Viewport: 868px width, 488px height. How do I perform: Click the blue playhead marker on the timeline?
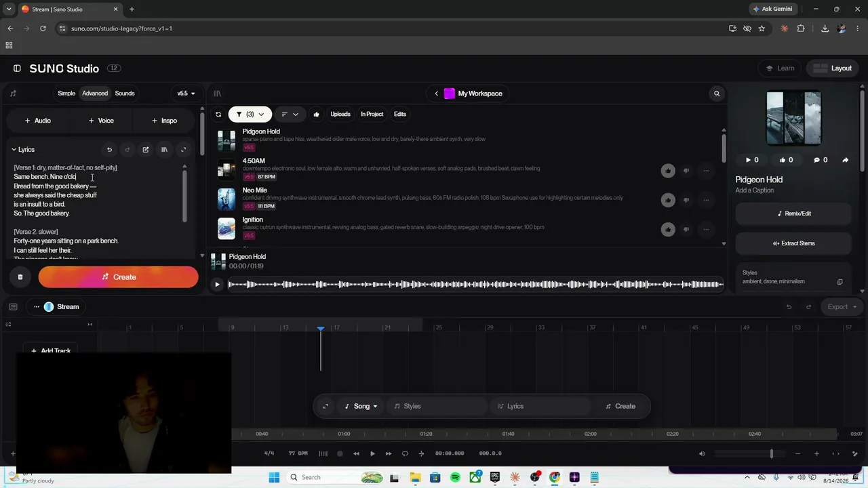coord(321,329)
